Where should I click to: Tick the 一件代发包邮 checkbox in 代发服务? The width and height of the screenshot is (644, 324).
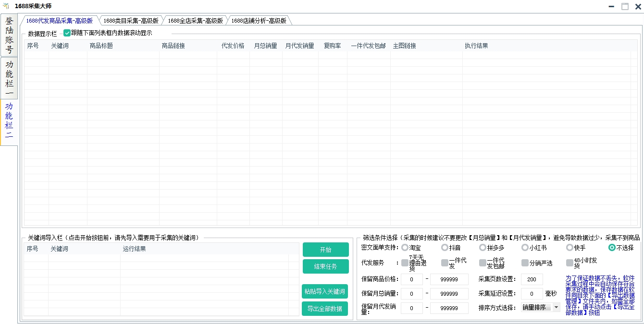(x=483, y=263)
